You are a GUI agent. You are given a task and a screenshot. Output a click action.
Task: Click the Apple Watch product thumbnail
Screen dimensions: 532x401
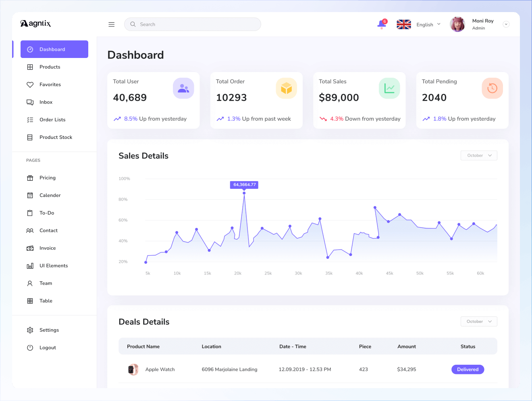point(133,369)
